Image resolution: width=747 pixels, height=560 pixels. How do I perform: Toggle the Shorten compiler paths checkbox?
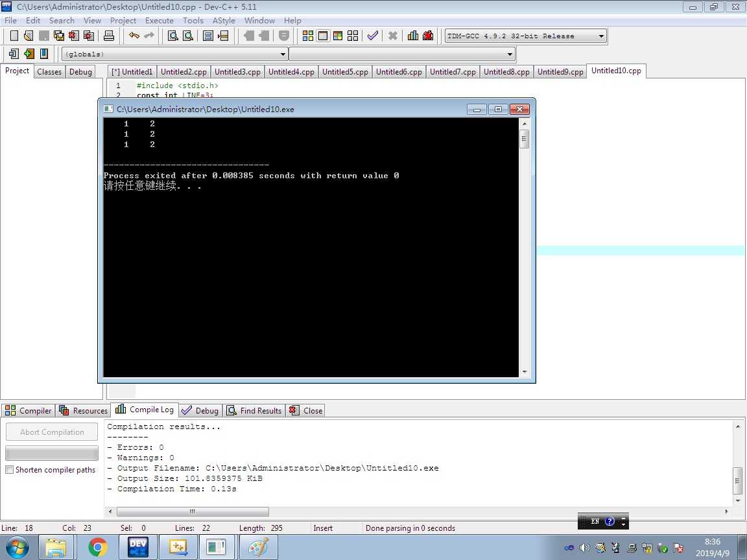(x=10, y=469)
